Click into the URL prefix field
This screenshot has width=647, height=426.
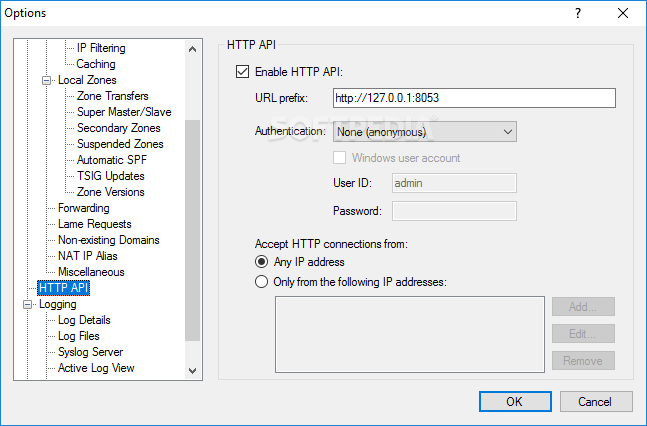click(x=474, y=98)
